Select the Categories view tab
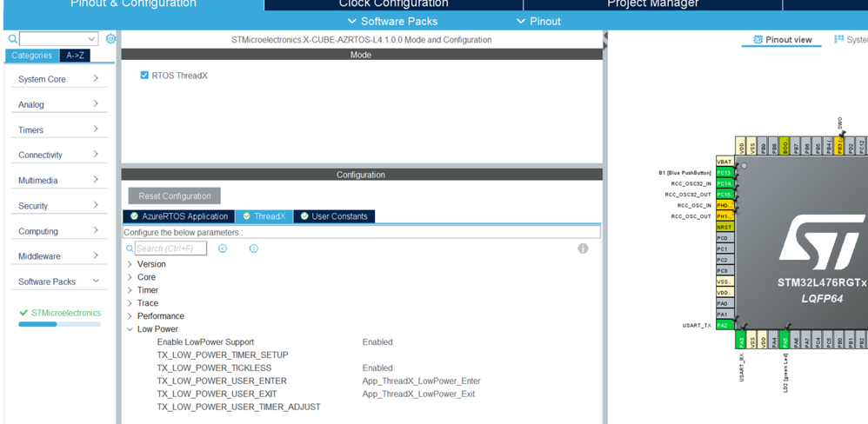The image size is (868, 424). 31,56
